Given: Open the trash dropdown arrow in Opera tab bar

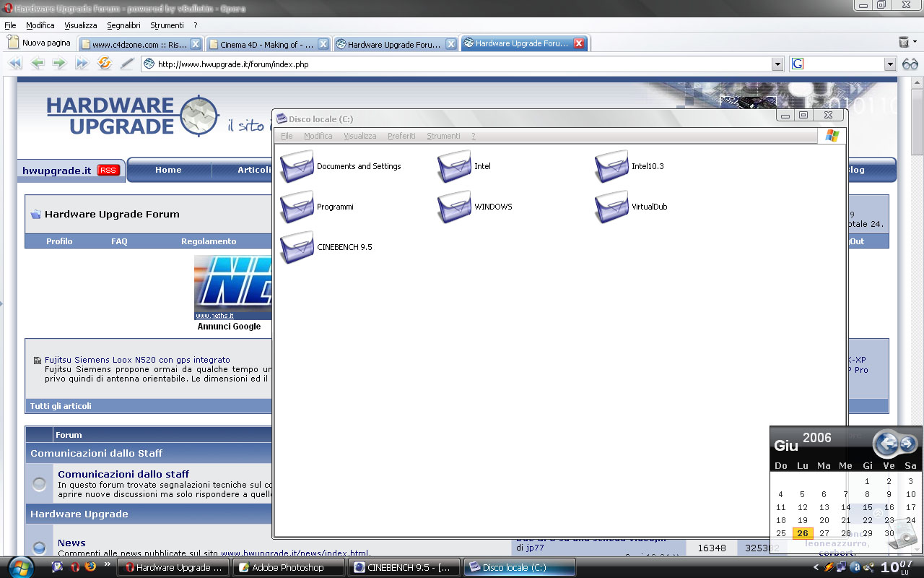Looking at the screenshot, I should 915,43.
